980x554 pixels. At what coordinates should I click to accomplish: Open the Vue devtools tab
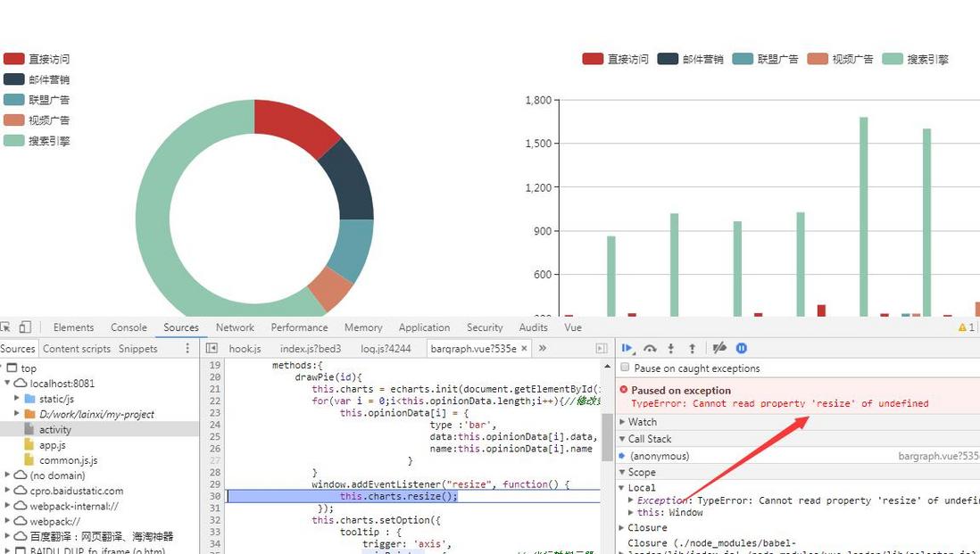click(x=572, y=327)
